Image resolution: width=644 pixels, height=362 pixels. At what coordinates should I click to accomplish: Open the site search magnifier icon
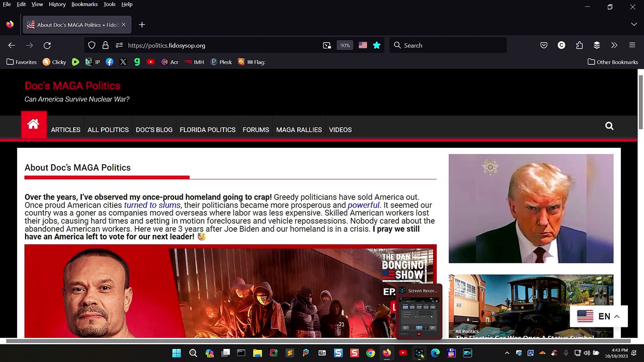[609, 126]
